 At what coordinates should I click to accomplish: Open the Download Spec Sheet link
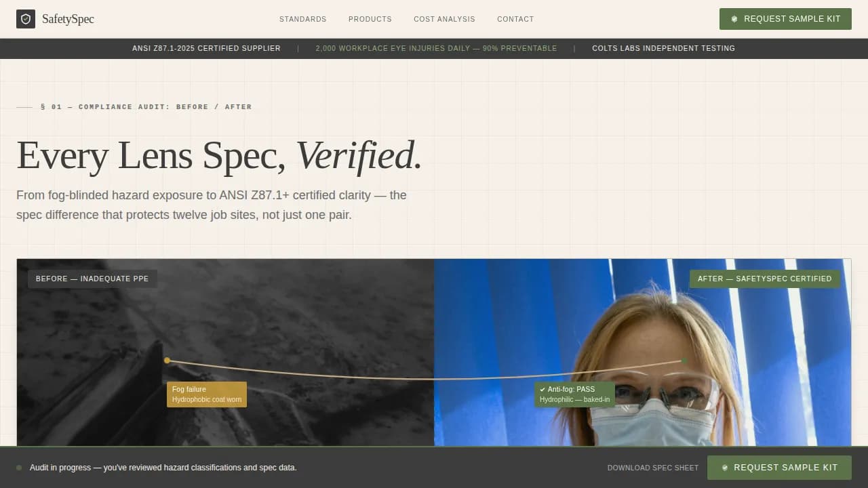(653, 468)
